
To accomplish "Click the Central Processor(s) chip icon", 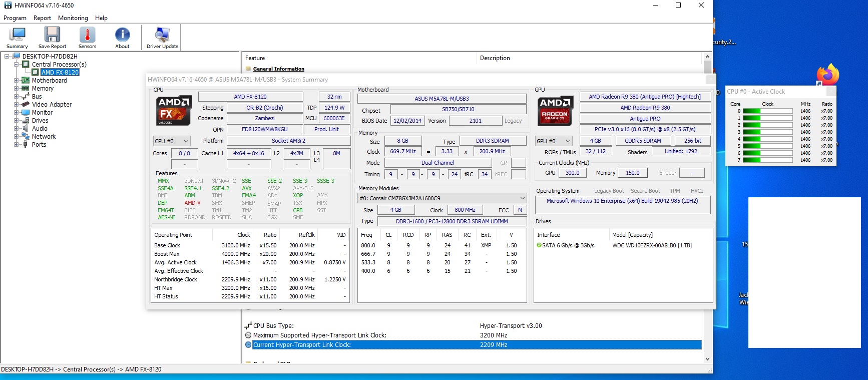I will pyautogui.click(x=26, y=65).
